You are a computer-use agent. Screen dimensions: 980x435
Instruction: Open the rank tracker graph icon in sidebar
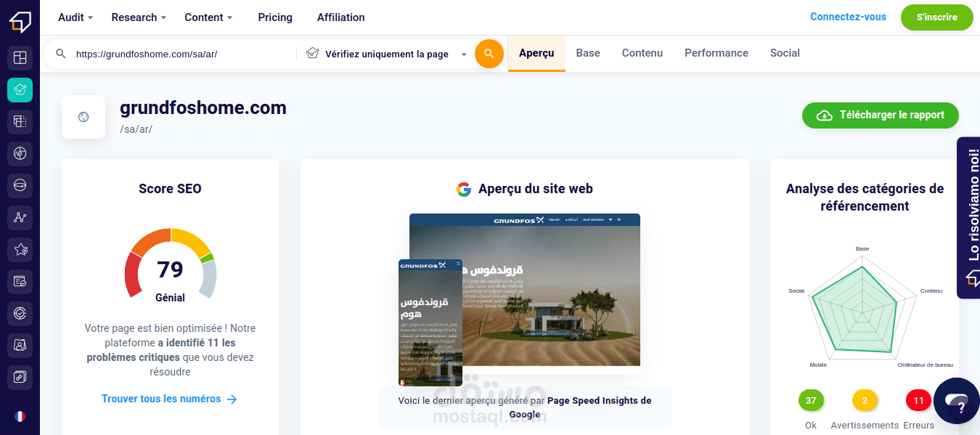tap(20, 217)
